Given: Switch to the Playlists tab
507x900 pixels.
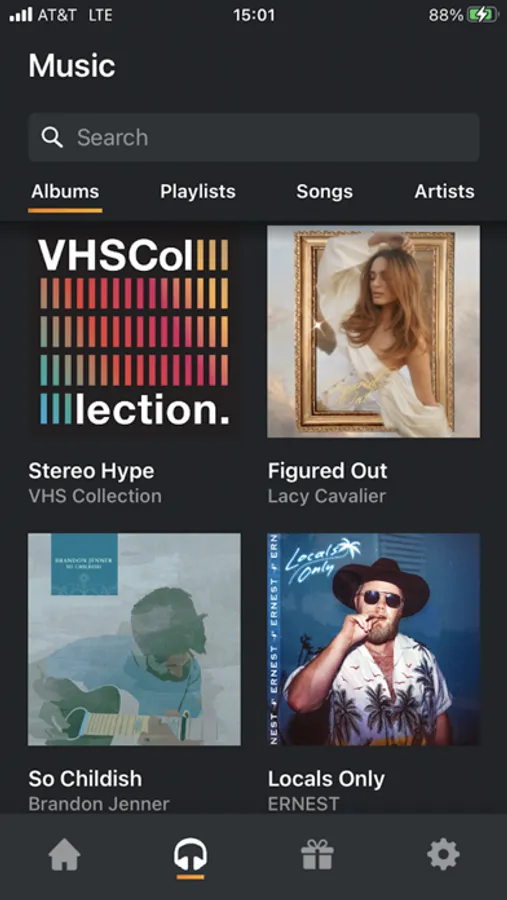Looking at the screenshot, I should [x=198, y=191].
